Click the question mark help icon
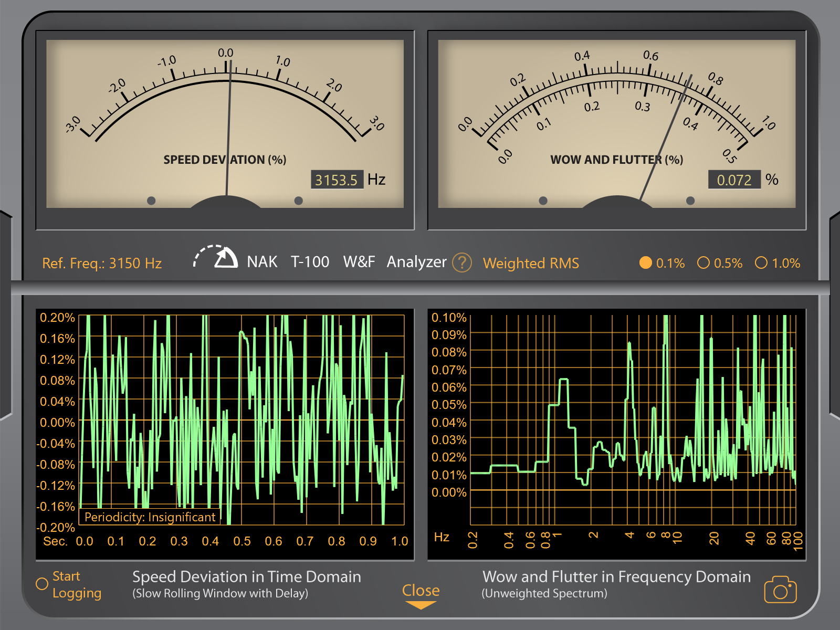This screenshot has height=630, width=840. [462, 262]
